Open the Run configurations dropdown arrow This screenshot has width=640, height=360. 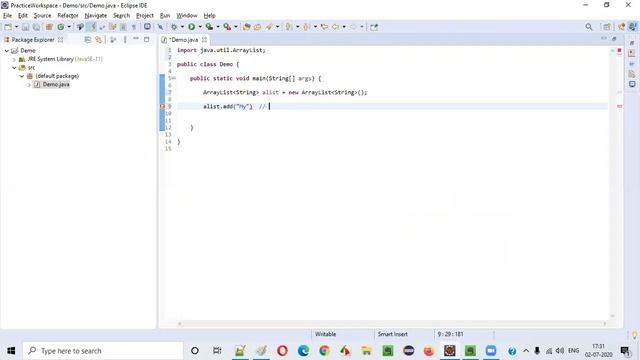coord(200,27)
